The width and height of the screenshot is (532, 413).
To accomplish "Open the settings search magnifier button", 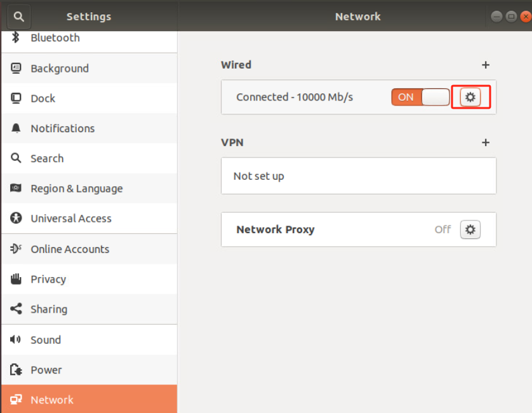I will pos(18,17).
